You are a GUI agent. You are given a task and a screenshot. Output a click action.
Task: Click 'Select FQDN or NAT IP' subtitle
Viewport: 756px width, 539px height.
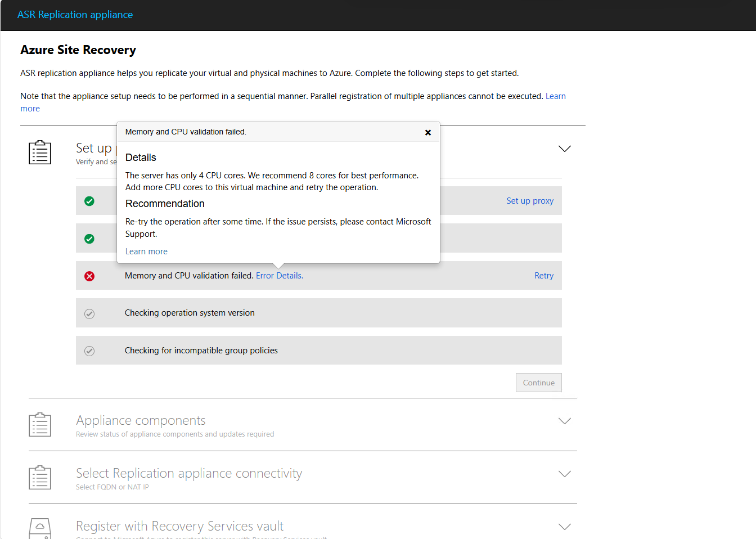click(x=112, y=487)
